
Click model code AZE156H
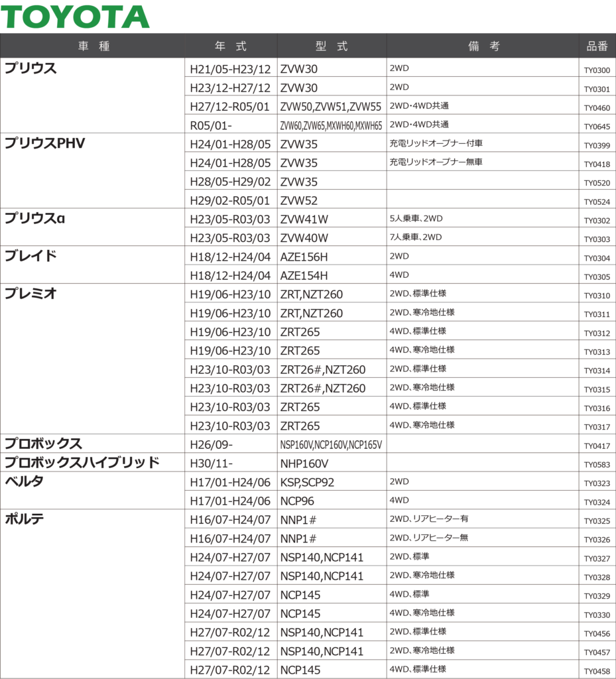(x=304, y=257)
